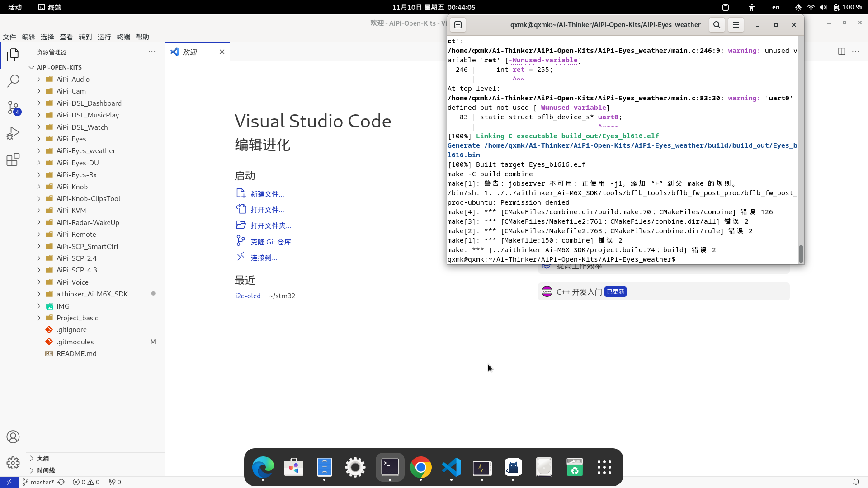Open the Explorer view in activity bar
This screenshot has width=868, height=488.
pyautogui.click(x=13, y=55)
